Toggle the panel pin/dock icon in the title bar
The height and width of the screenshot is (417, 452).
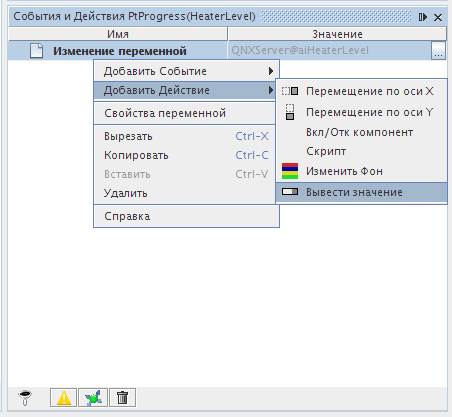(423, 17)
